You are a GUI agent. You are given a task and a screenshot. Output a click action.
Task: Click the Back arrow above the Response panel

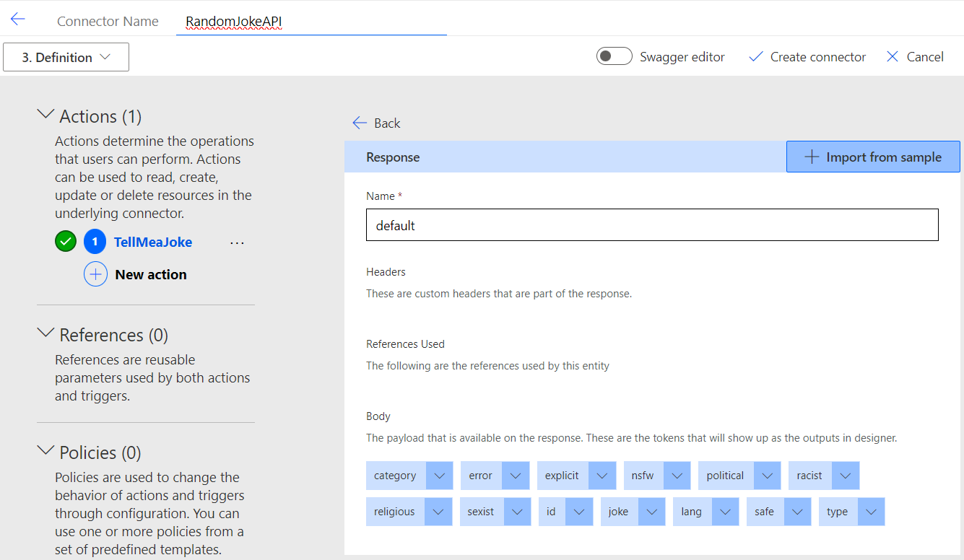(x=360, y=123)
